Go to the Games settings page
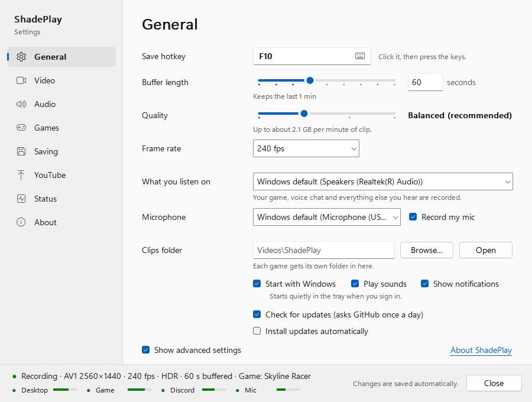532x402 pixels. click(61, 128)
